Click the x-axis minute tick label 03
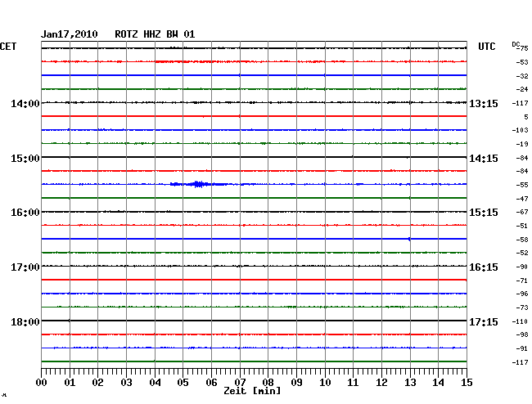 (x=126, y=383)
